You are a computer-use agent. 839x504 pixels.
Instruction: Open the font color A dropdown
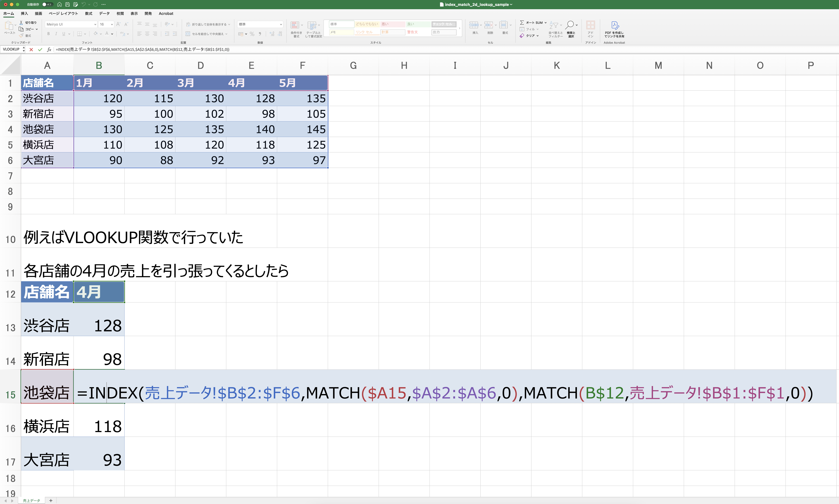tap(112, 34)
